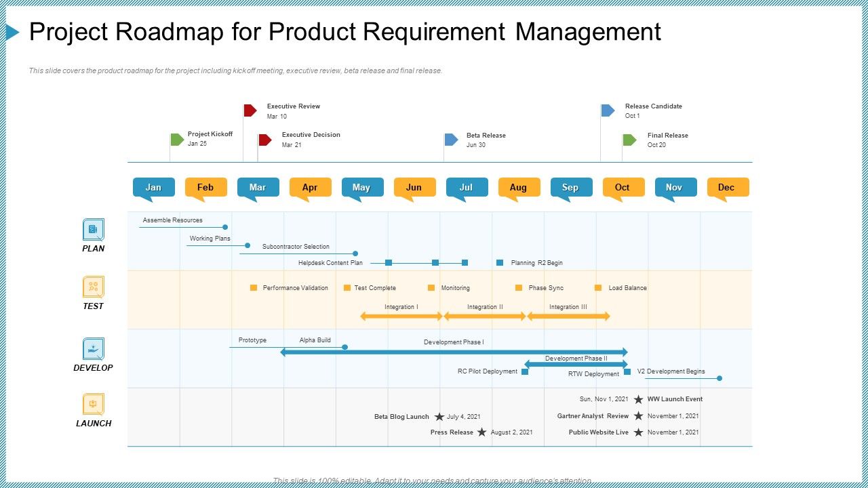Click the Subcontractor Selection label
The width and height of the screenshot is (868, 488).
pos(296,247)
